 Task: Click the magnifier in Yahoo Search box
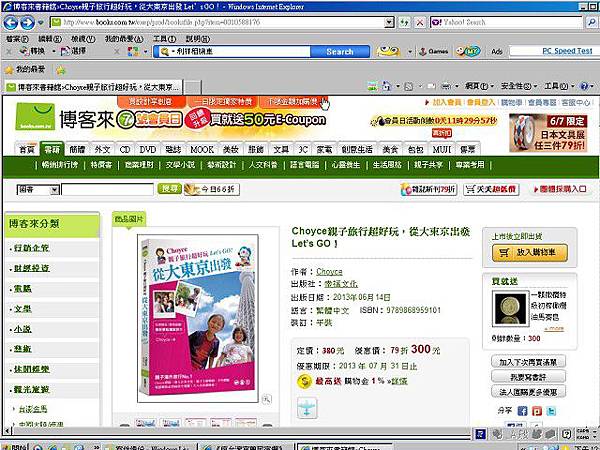[592, 23]
